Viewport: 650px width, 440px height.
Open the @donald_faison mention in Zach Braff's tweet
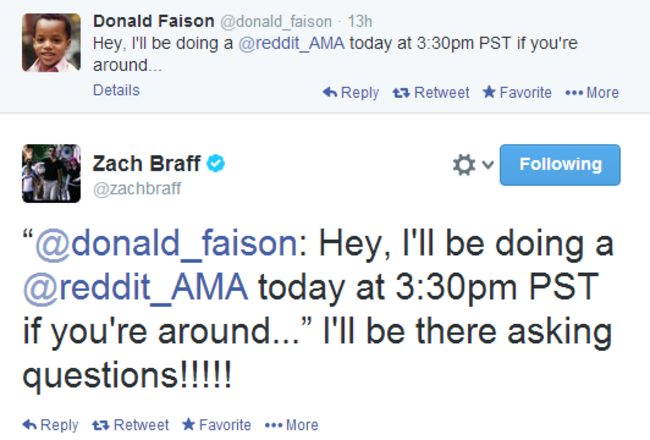click(x=166, y=244)
